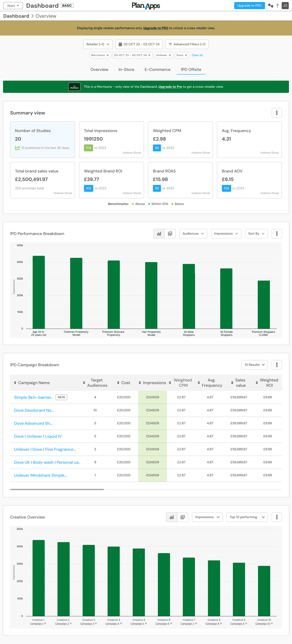Expand Performance Breakdown Impressions dropdown
Screen dimensions: 292x644
click(x=226, y=234)
